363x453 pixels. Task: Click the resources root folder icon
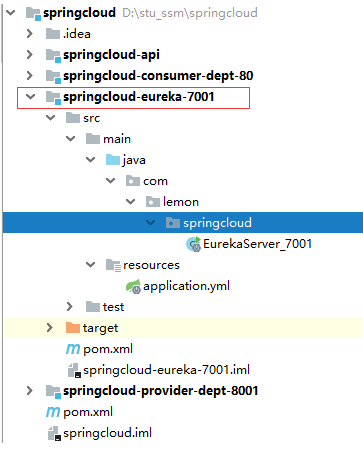(x=114, y=266)
